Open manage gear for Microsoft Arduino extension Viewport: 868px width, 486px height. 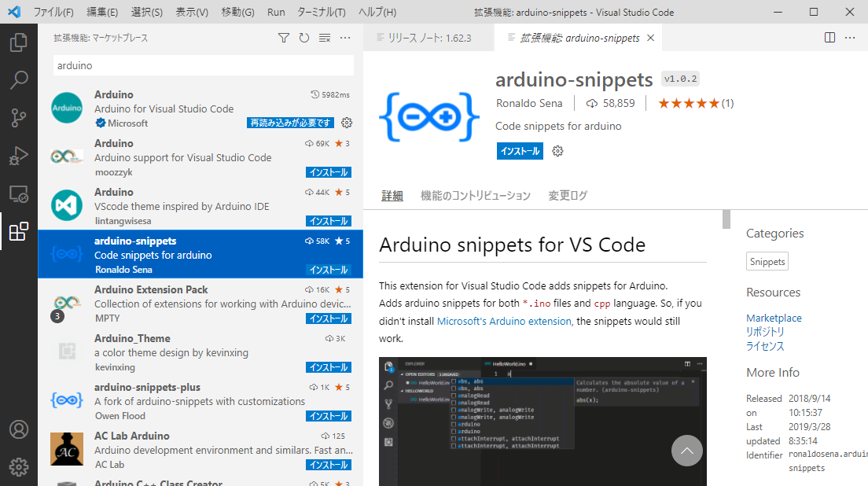click(x=347, y=123)
